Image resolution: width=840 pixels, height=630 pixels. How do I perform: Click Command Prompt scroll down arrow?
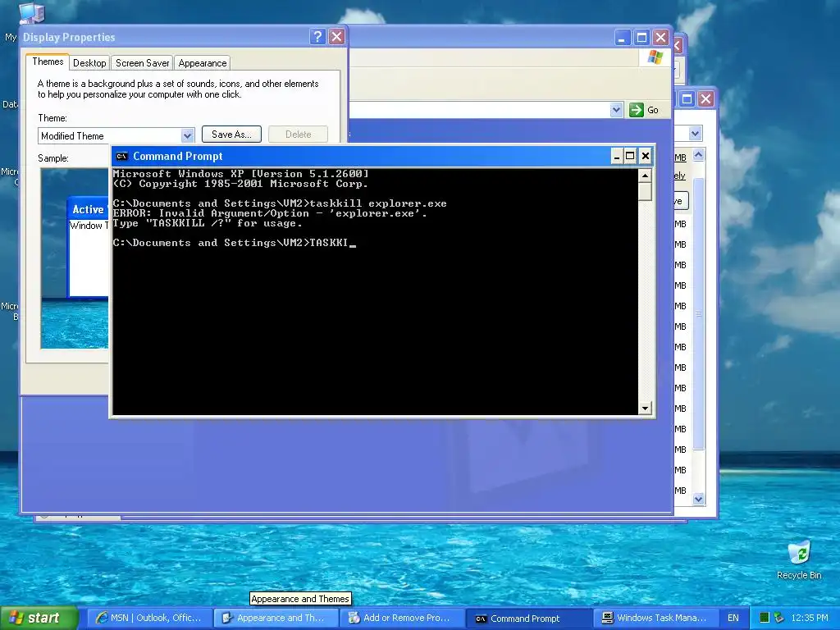click(645, 409)
